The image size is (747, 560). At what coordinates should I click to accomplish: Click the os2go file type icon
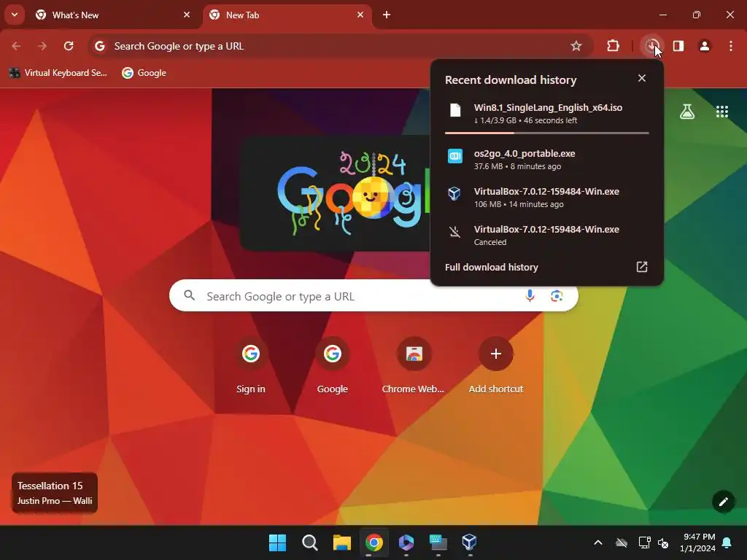[x=455, y=156]
